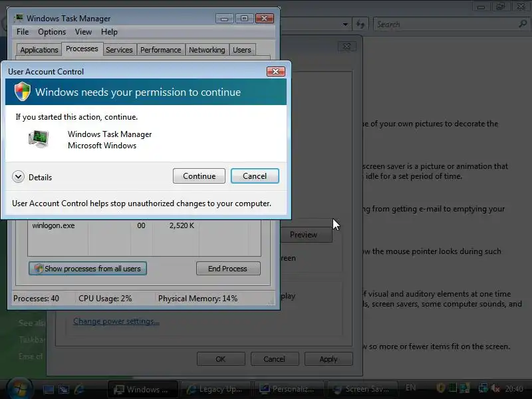The image size is (532, 399).
Task: Switch to Screen Sav... taskbar button
Action: (x=362, y=389)
